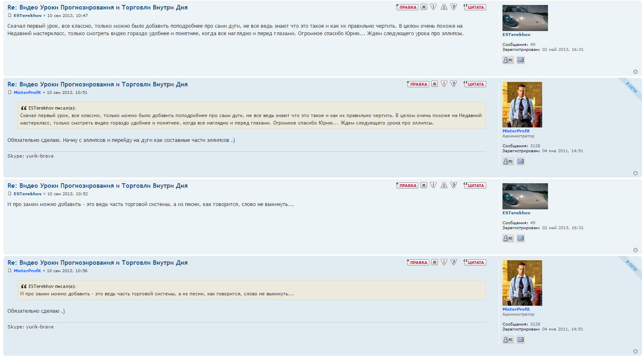Open the warning triangle icon on the 10:52 post
644x357 pixels.
[444, 185]
